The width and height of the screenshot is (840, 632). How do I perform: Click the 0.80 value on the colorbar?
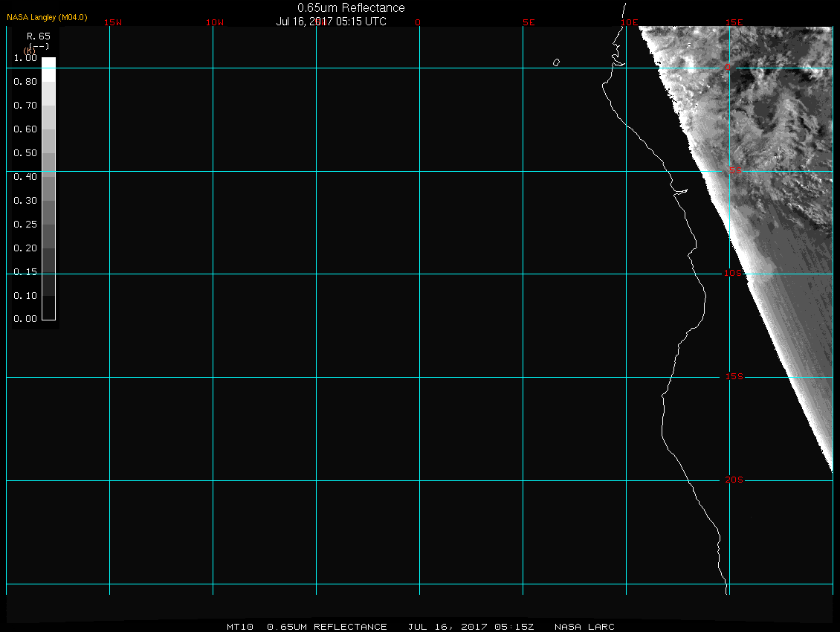[25, 82]
